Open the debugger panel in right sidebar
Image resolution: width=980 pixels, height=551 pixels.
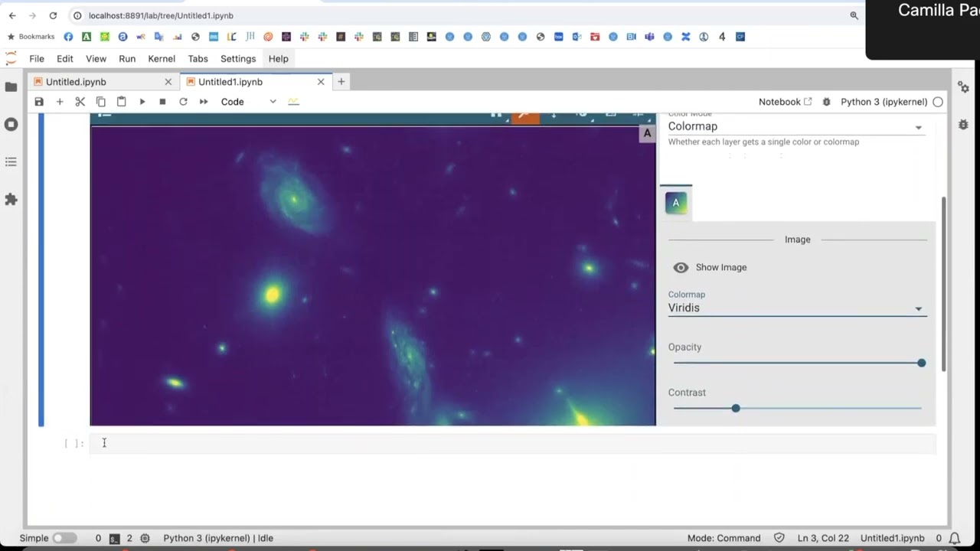pos(963,125)
